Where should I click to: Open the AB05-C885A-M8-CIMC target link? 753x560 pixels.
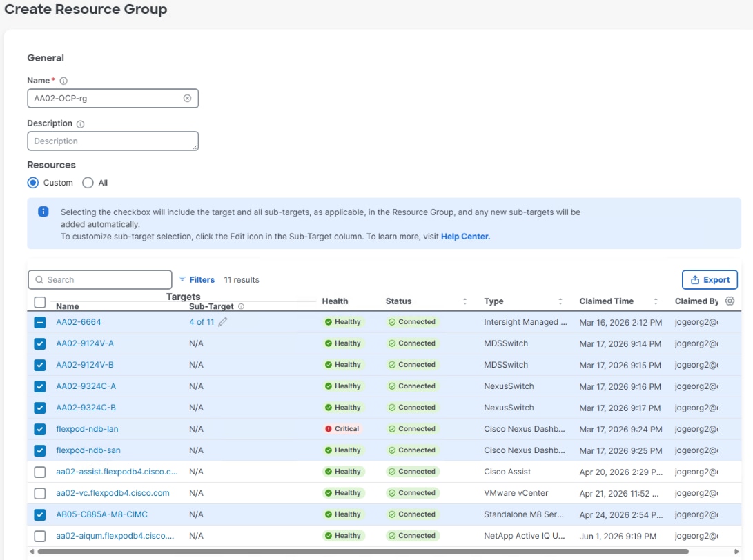point(102,514)
